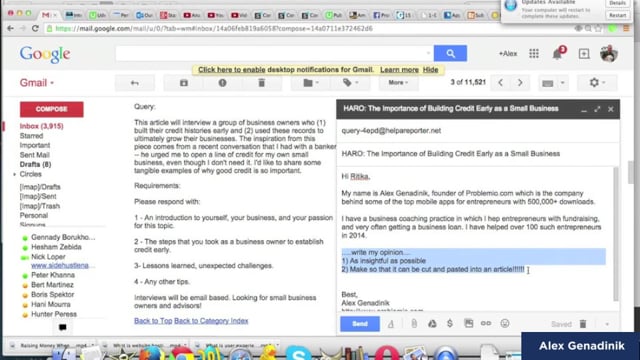
Task: Open the [Imap]/Trash label
Action: [40, 206]
